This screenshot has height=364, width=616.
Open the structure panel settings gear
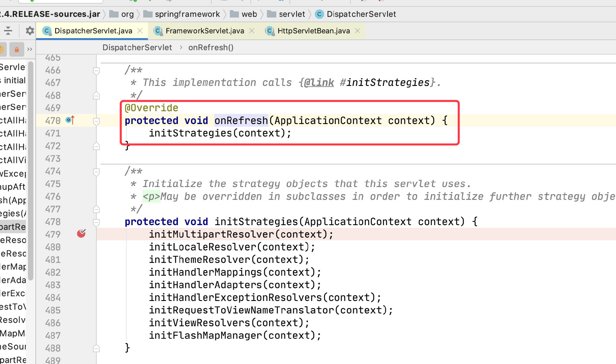coord(30,31)
